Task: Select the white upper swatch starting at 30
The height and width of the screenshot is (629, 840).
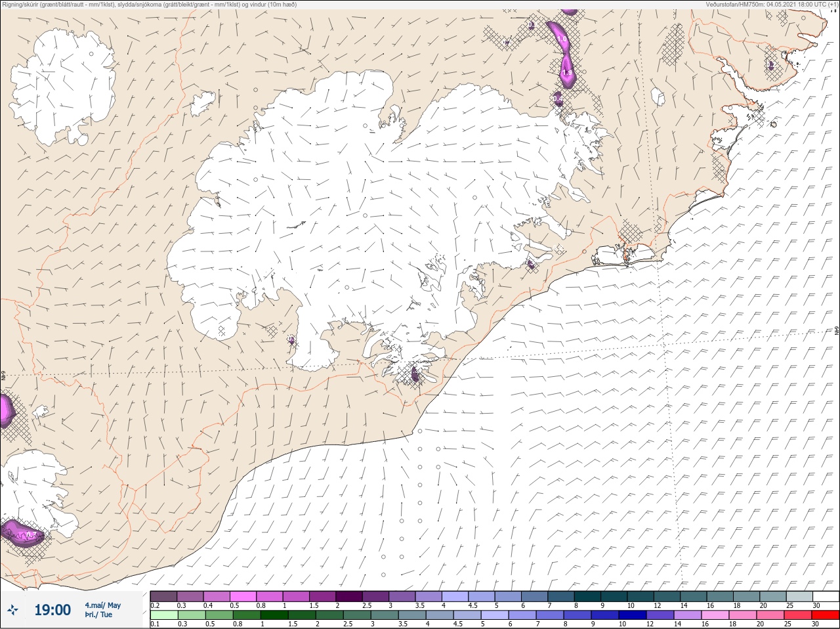Action: (x=826, y=596)
